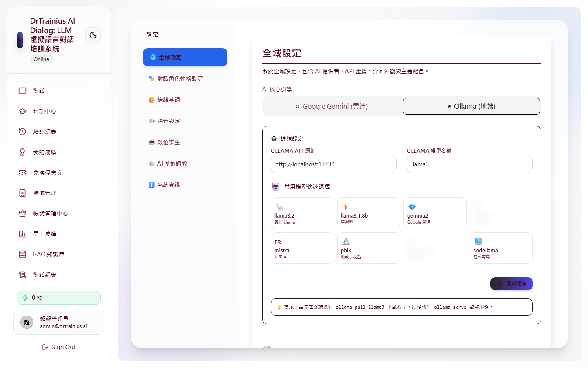Toggle dark mode with the moon icon
This screenshot has height=368, width=588.
click(93, 35)
